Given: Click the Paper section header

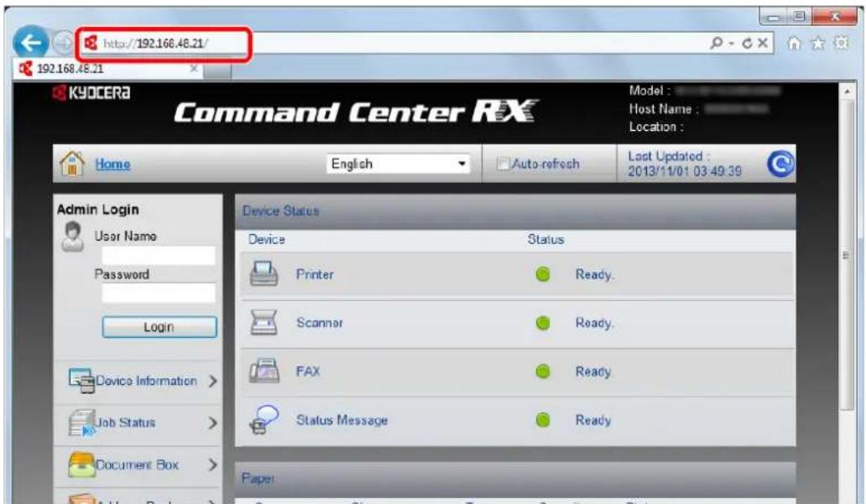Looking at the screenshot, I should [515, 478].
